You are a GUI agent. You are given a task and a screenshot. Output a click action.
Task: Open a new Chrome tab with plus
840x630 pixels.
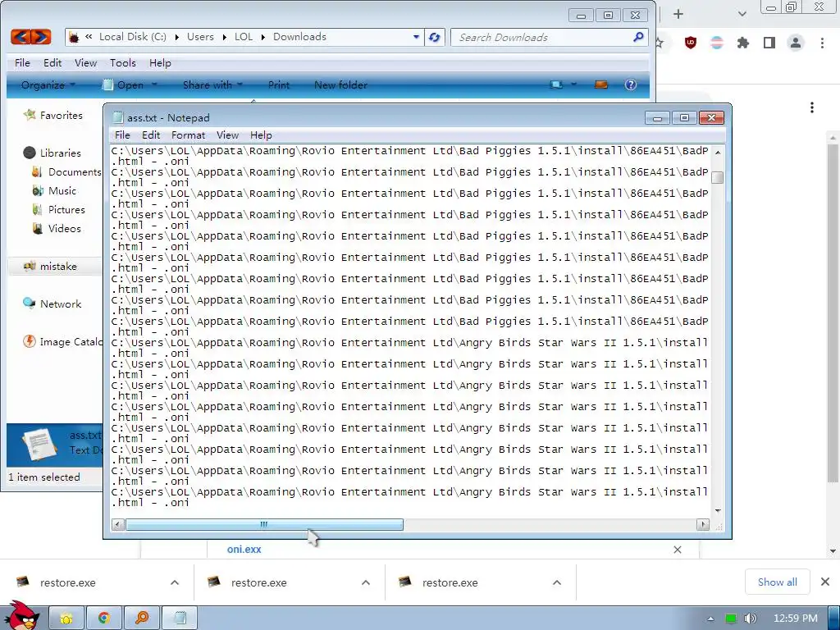pos(678,14)
